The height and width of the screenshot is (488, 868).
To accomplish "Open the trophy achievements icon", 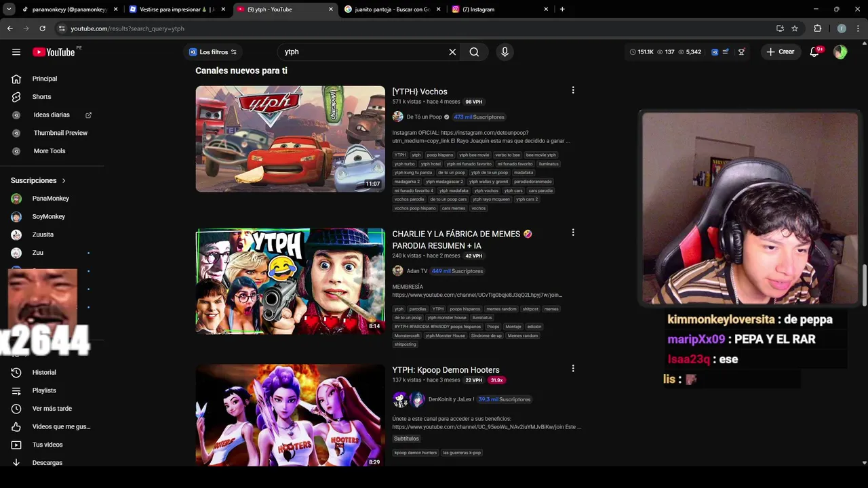I will point(741,52).
